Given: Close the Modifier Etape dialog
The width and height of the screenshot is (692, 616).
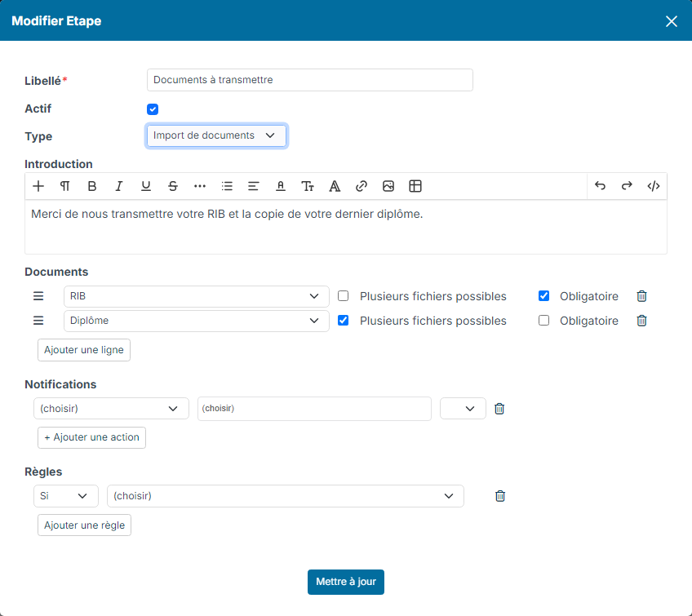Looking at the screenshot, I should [672, 21].
